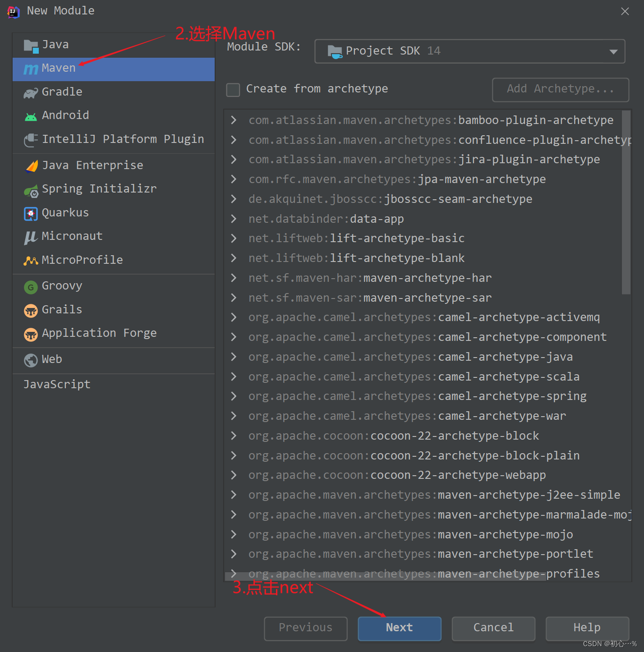This screenshot has width=644, height=652.
Task: Click the Micronaut mu icon
Action: (31, 237)
